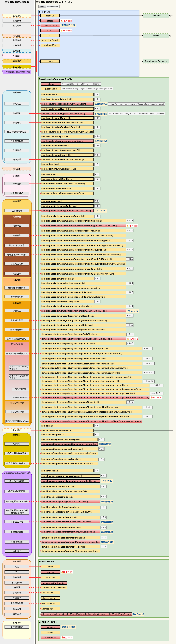The height and width of the screenshot is (644, 176).
Task: Click item:doctor.item:drName.answer.valueString row
Action: 67,193
